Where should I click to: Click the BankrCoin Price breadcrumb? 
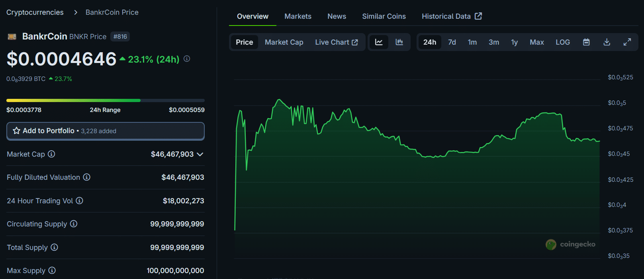112,12
